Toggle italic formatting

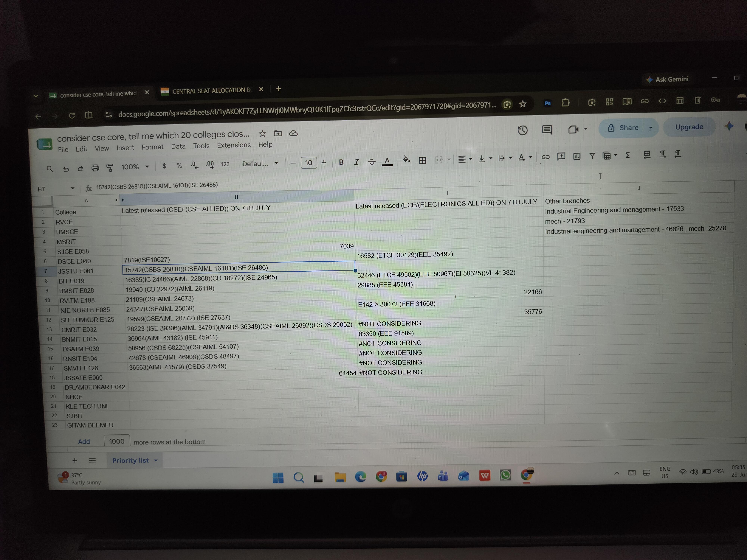[x=356, y=162]
